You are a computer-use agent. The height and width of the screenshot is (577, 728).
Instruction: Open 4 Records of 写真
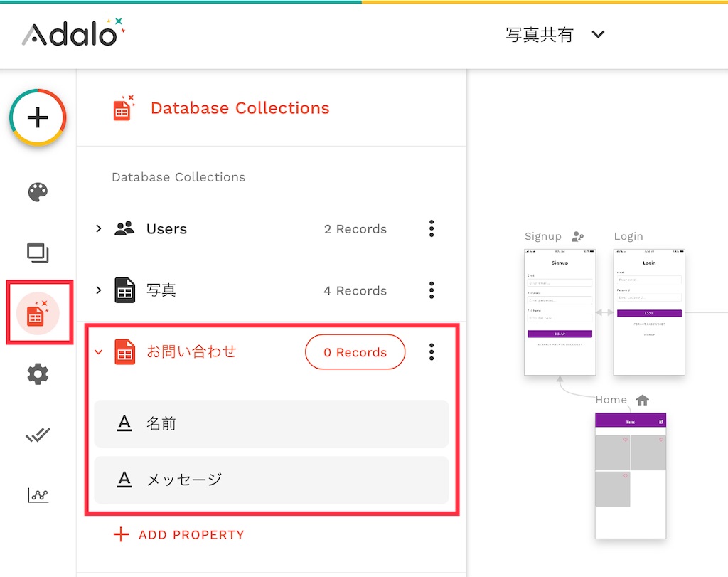[355, 291]
